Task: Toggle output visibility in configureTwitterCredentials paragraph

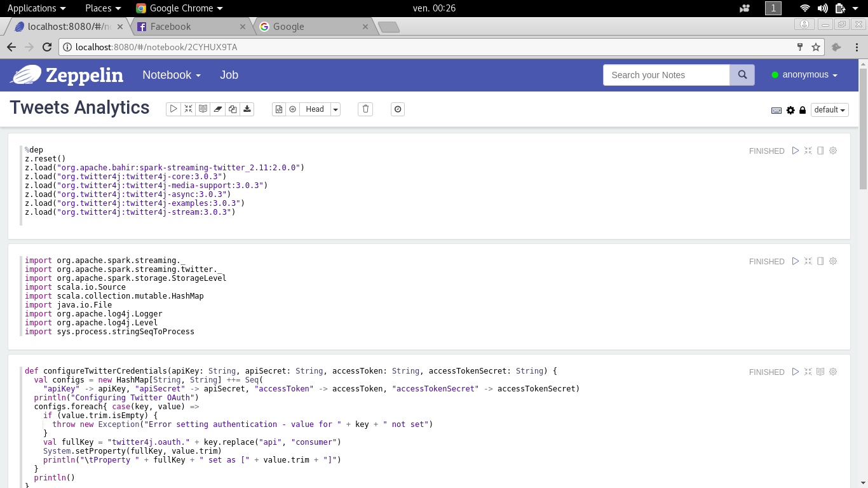Action: (820, 372)
